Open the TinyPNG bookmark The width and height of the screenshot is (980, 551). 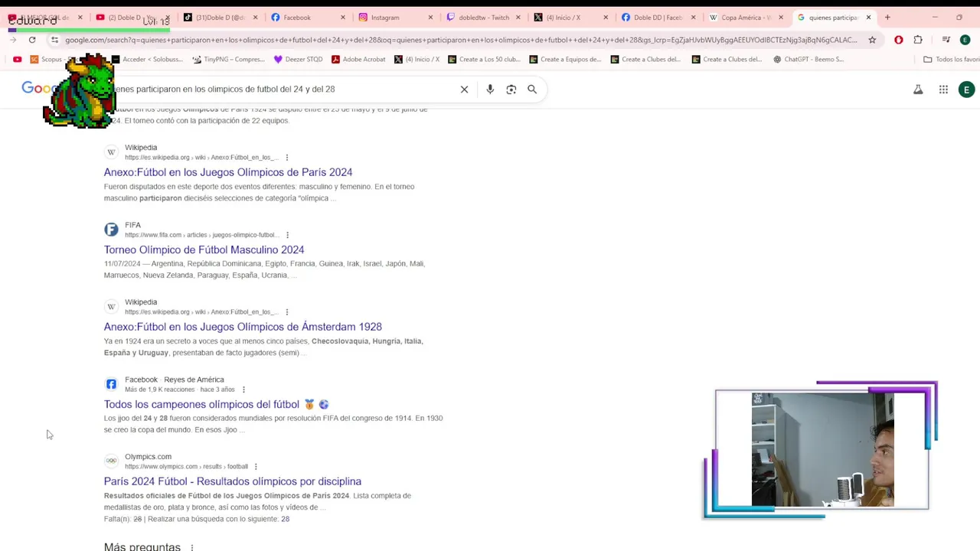228,59
